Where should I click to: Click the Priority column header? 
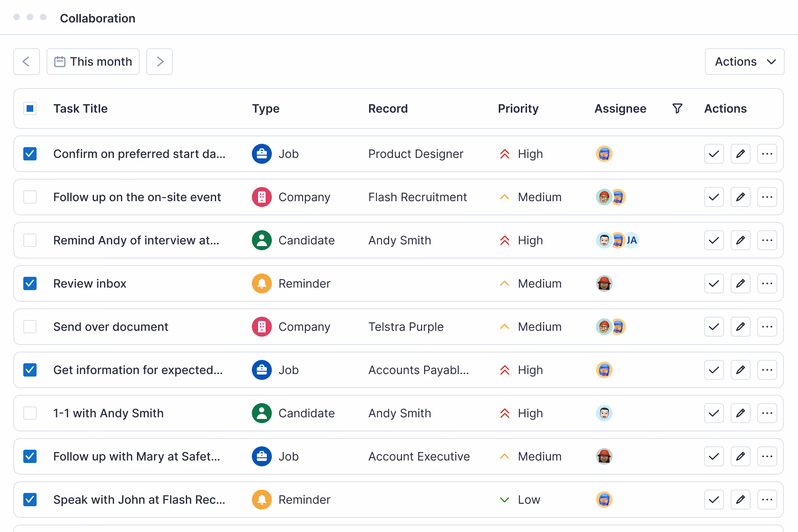click(x=518, y=108)
